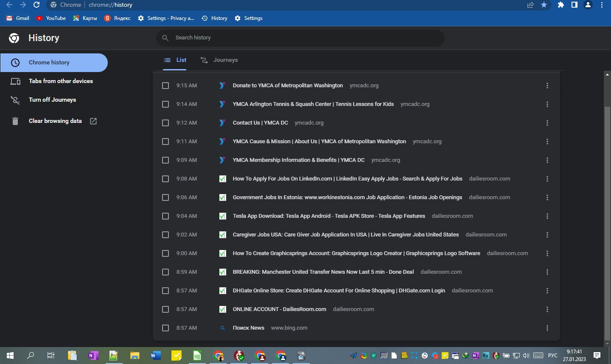Click the magnifier icon in search history
This screenshot has height=364, width=611.
coord(165,38)
